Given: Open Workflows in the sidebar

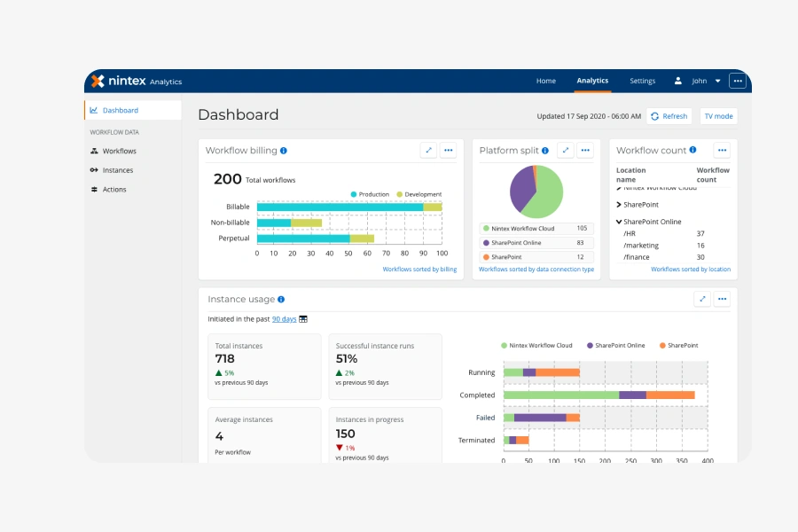Looking at the screenshot, I should click(119, 152).
